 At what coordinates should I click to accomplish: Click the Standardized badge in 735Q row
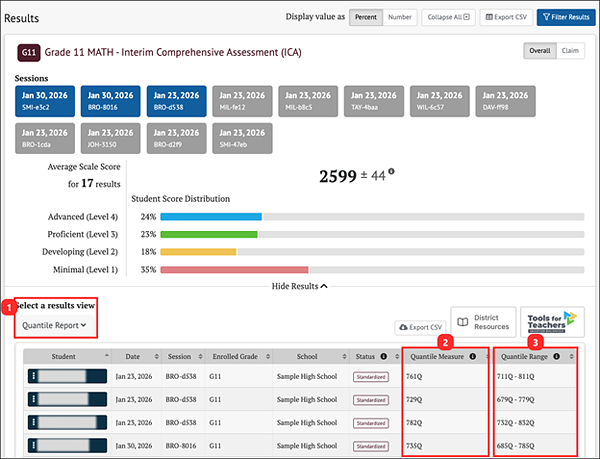[371, 446]
